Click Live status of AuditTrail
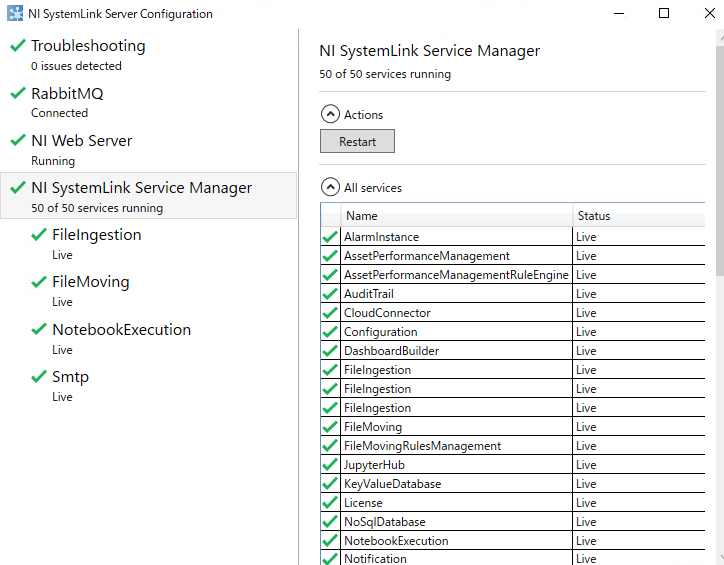724x565 pixels. 586,294
